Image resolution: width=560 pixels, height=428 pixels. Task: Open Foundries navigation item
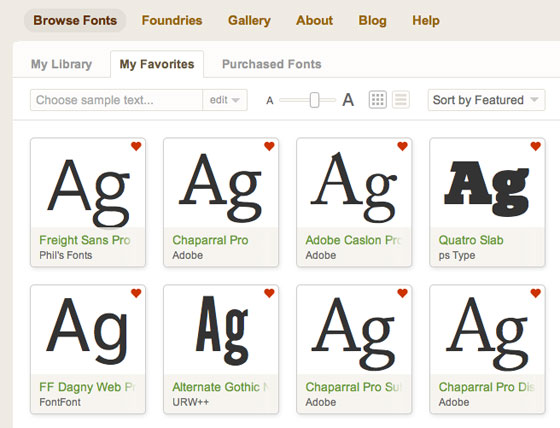tap(172, 20)
